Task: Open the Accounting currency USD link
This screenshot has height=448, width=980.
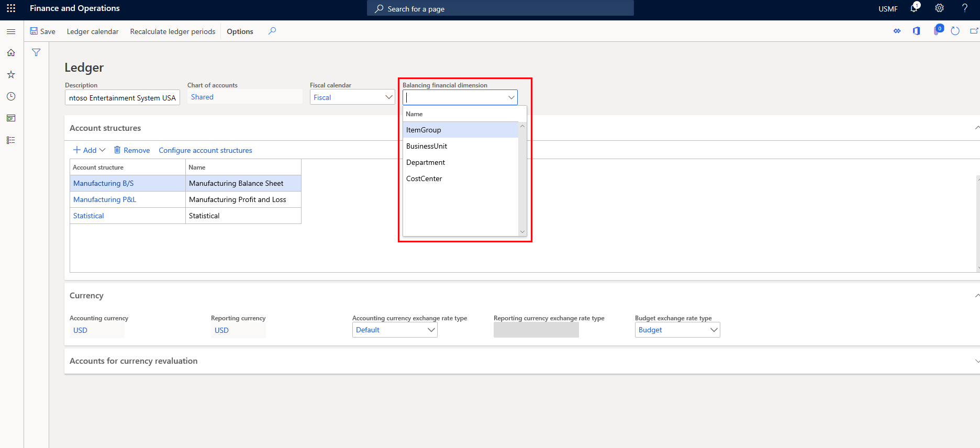Action: pos(80,330)
